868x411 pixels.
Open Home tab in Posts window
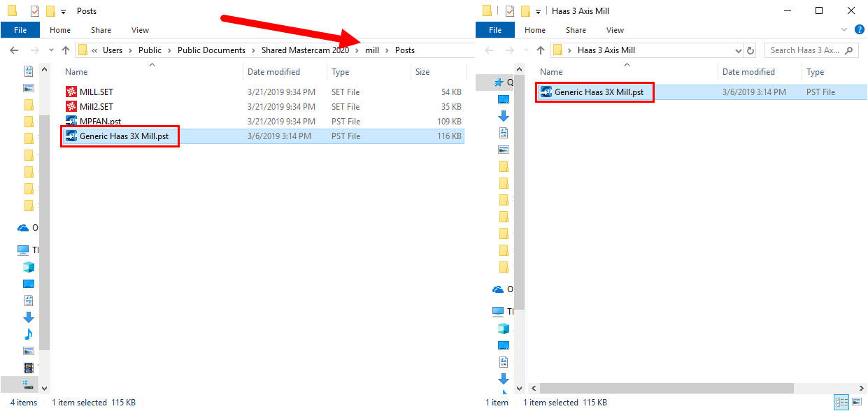[60, 30]
